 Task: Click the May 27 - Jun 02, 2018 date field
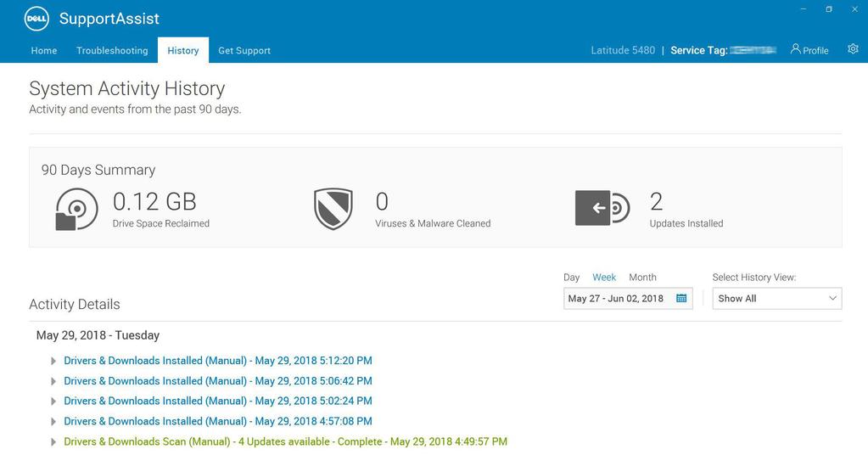point(628,298)
